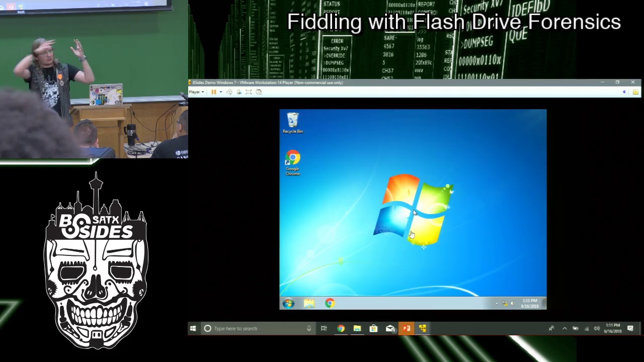Image resolution: width=644 pixels, height=362 pixels.
Task: Open the Windows 10 Start button
Action: point(193,328)
